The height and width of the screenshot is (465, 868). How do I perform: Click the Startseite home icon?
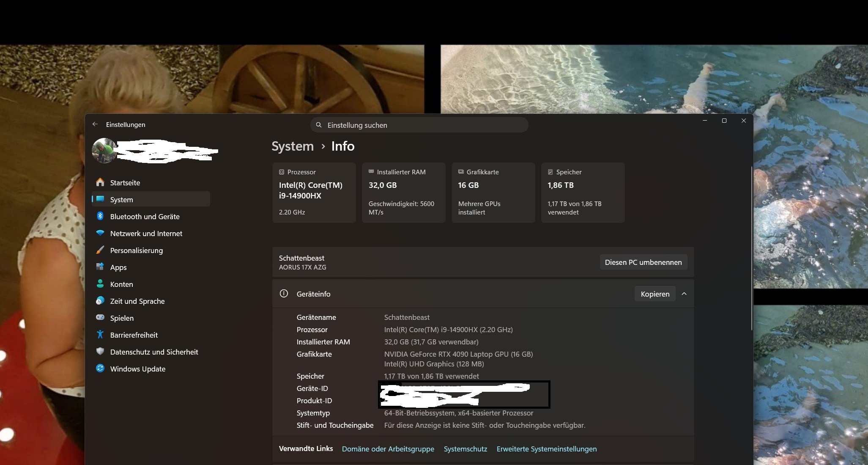click(x=100, y=182)
